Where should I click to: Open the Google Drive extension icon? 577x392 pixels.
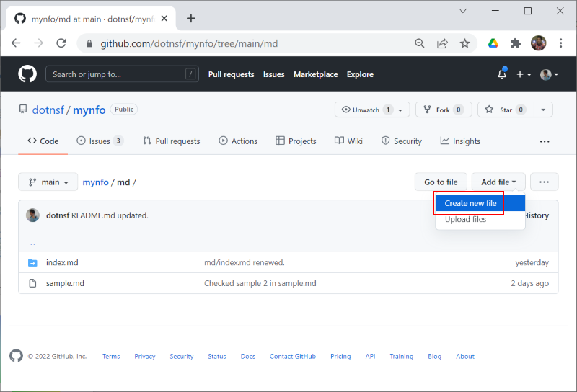pos(493,43)
